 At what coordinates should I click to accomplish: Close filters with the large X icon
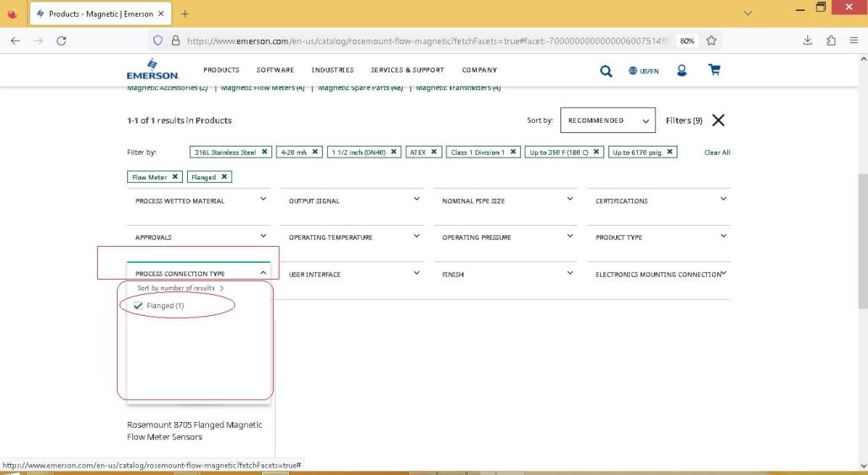(x=718, y=120)
